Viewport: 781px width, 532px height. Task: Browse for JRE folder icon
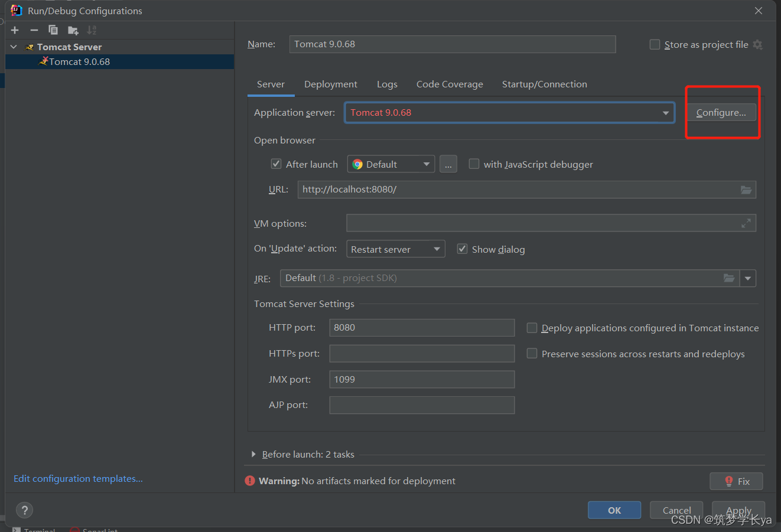click(729, 278)
